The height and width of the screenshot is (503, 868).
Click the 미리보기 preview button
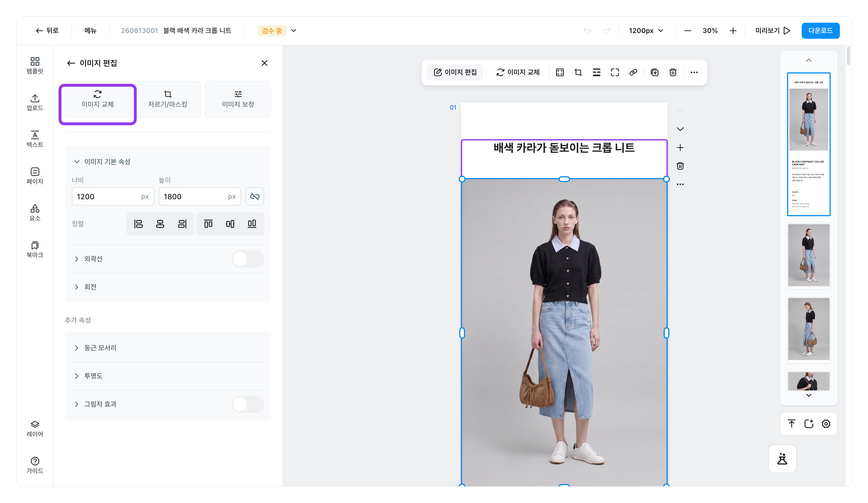773,31
